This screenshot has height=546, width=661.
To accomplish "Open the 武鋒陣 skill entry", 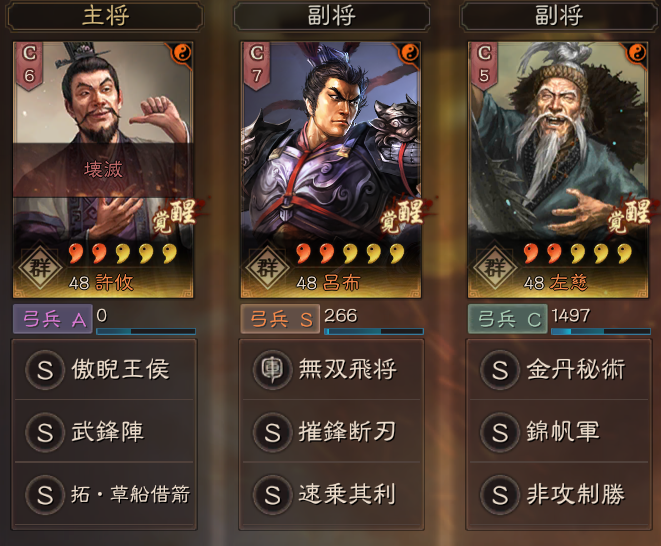I will pyautogui.click(x=104, y=431).
